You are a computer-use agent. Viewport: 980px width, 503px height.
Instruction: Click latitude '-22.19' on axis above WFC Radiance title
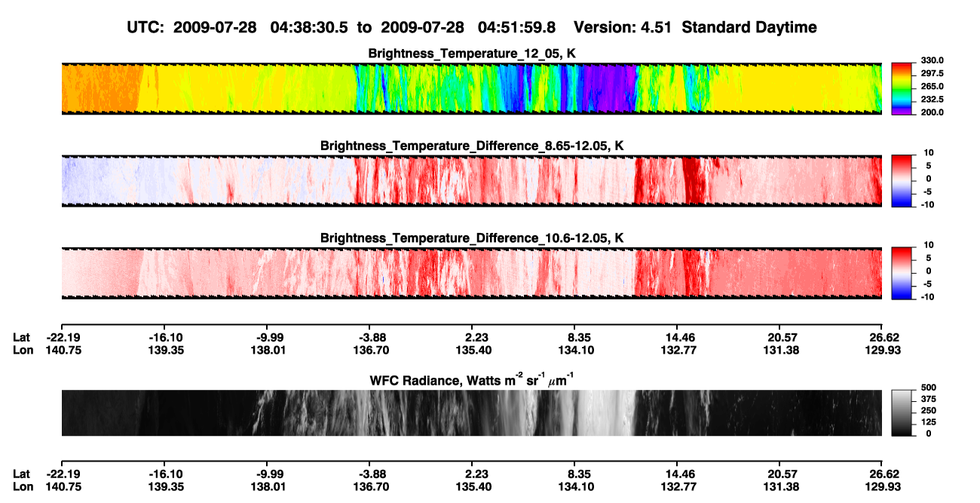[62, 338]
